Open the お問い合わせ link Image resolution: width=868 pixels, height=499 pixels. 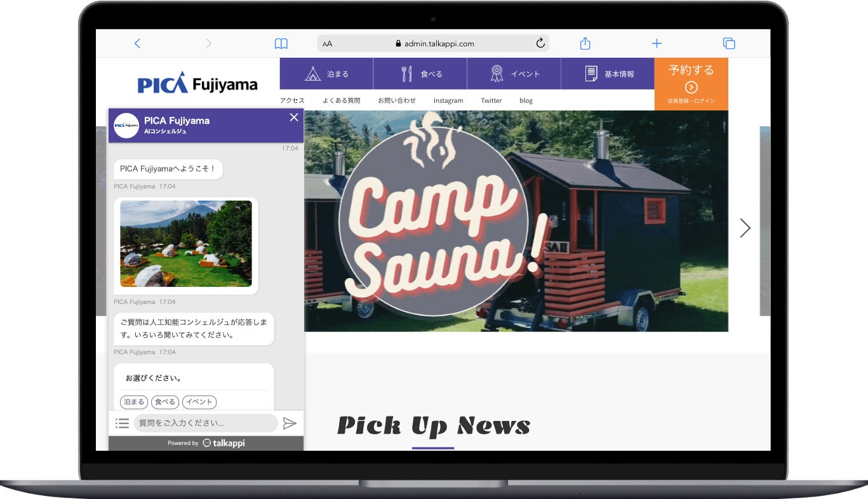[397, 100]
